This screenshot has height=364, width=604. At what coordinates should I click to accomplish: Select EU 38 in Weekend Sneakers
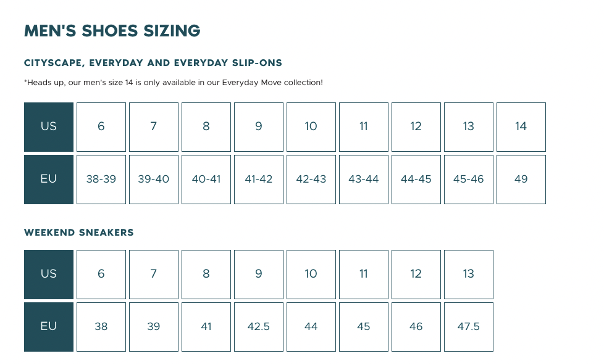101,326
